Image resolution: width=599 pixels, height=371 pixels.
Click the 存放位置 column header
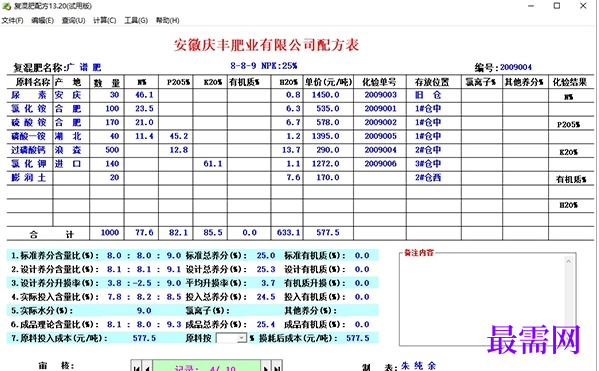(432, 82)
